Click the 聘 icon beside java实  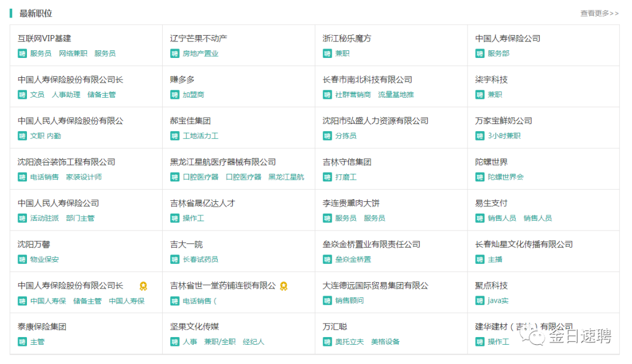pos(480,301)
